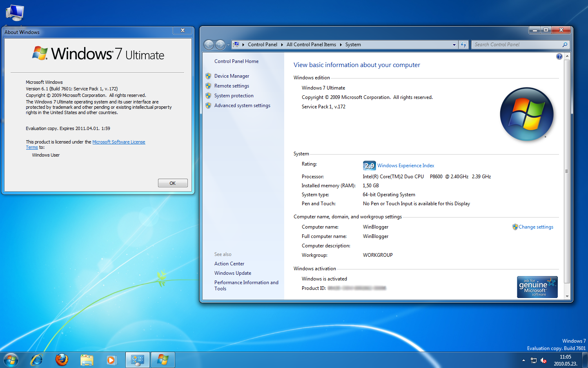Expand arrow after Control Panel breadcrumb
Screen dimensions: 588x368
pyautogui.click(x=282, y=45)
